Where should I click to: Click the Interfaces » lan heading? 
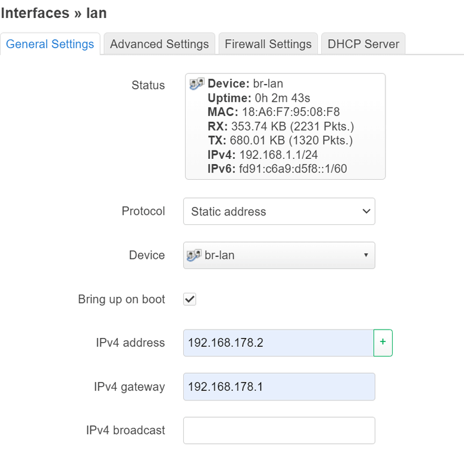coord(54,12)
